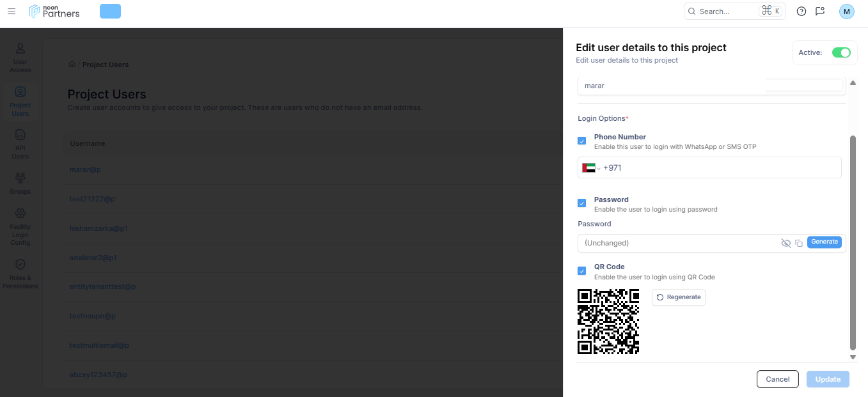Click the Update button
The height and width of the screenshot is (397, 868).
point(828,379)
